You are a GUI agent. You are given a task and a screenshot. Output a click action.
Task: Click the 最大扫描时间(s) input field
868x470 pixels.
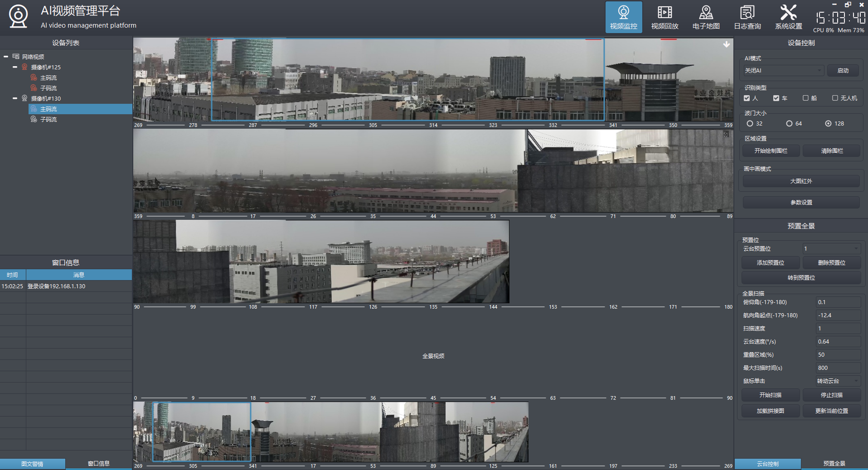(x=838, y=368)
